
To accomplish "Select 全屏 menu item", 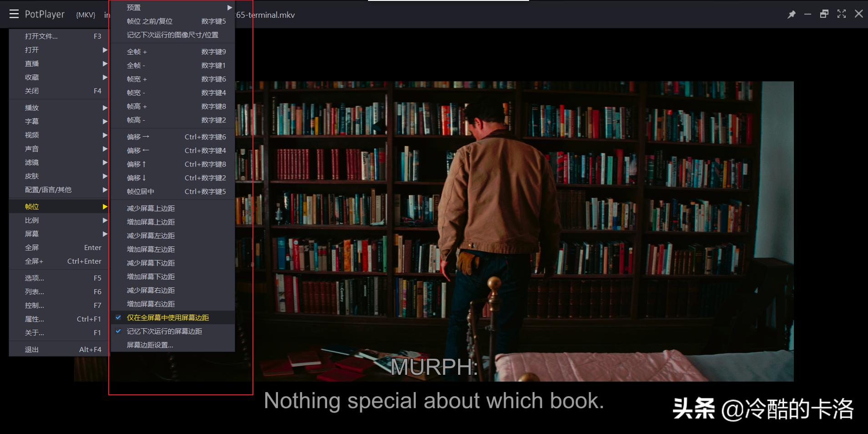I will pos(59,247).
